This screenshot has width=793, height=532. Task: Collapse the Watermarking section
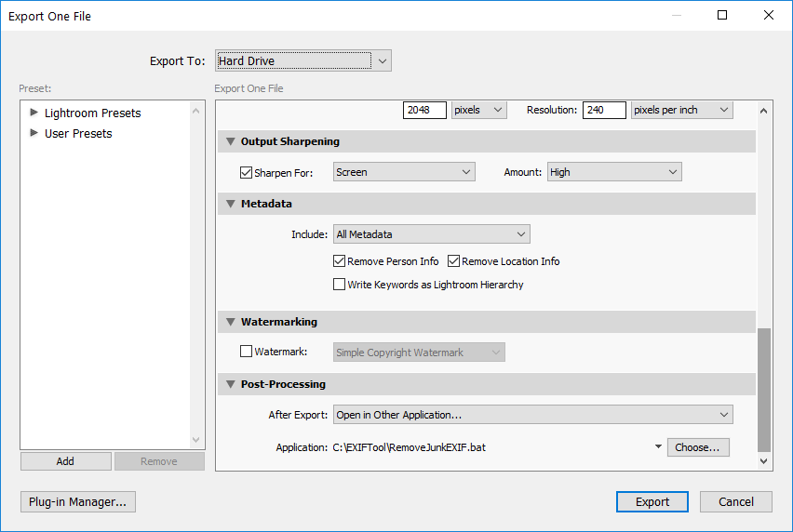click(231, 322)
